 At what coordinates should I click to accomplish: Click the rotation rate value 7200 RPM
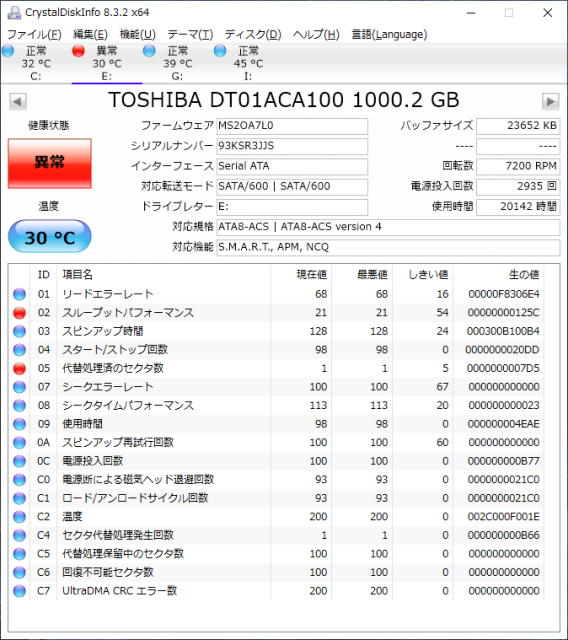click(x=518, y=166)
